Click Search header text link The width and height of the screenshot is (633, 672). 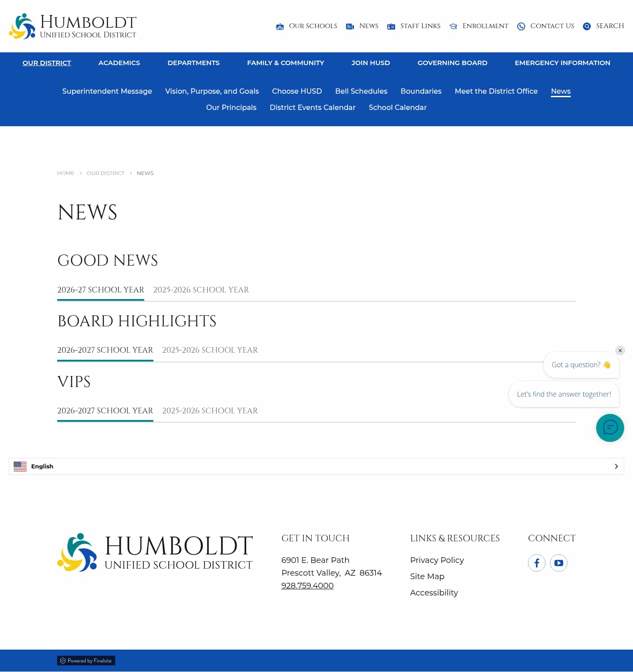610,26
